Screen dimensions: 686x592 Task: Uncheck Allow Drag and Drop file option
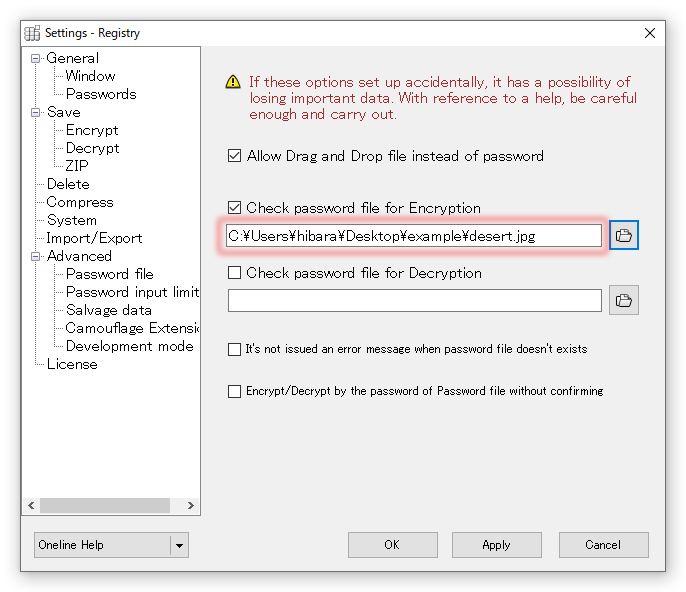[x=235, y=156]
